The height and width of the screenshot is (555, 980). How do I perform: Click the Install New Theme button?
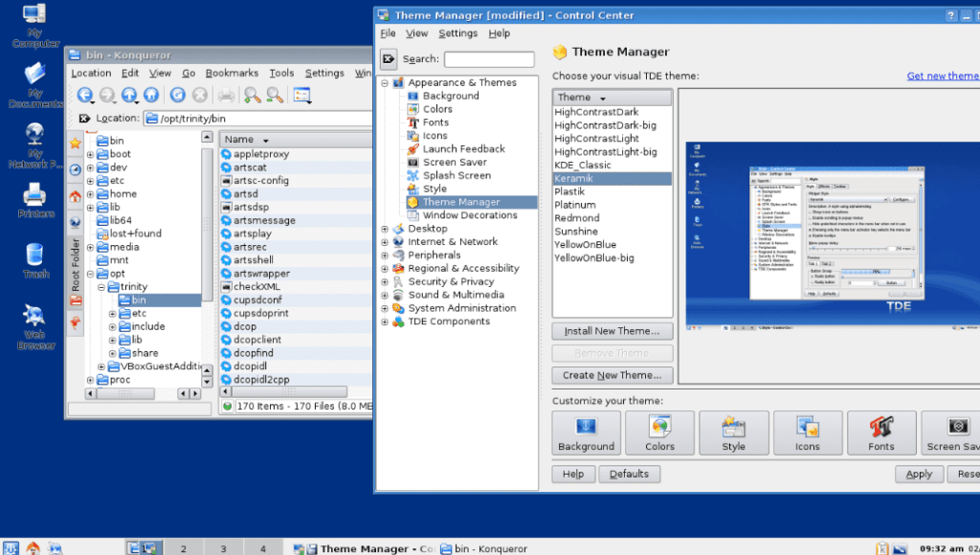click(612, 330)
